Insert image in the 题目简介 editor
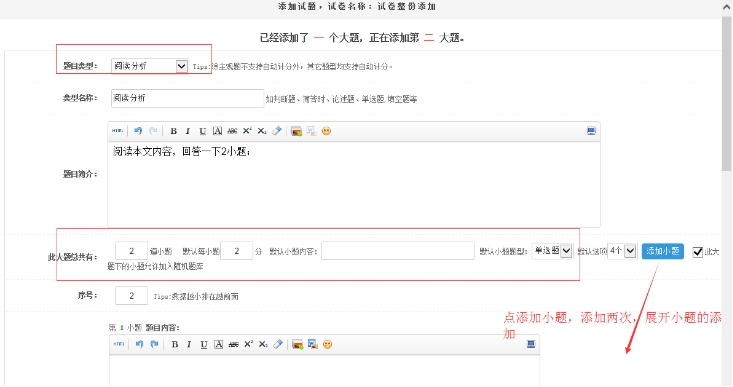 pyautogui.click(x=296, y=131)
